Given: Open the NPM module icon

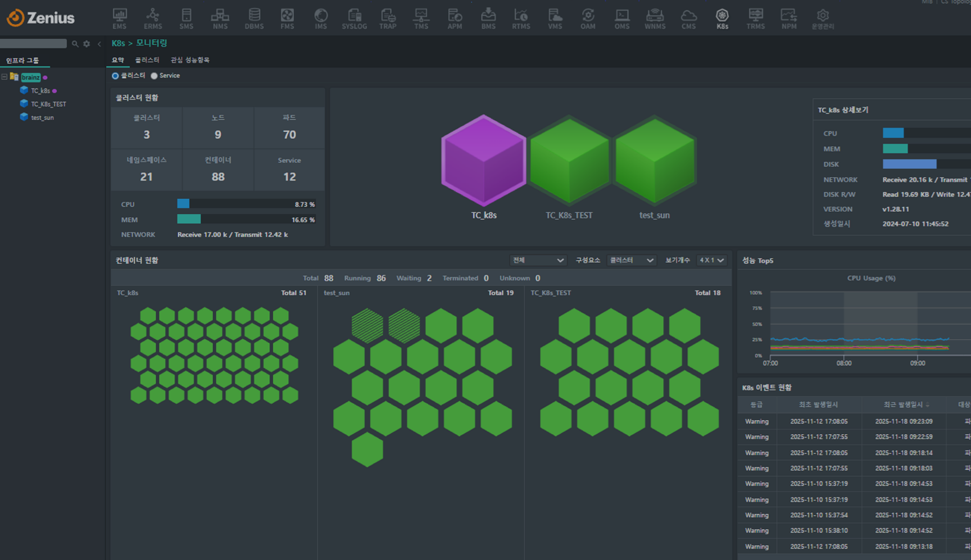Looking at the screenshot, I should [788, 19].
